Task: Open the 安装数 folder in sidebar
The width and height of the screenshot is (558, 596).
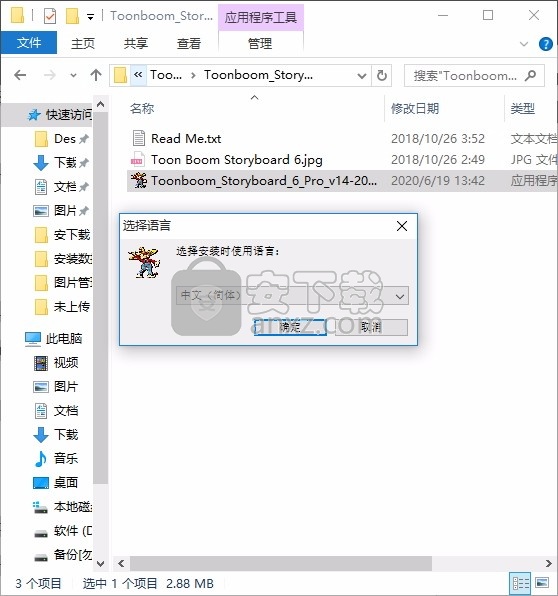Action: coord(63,258)
